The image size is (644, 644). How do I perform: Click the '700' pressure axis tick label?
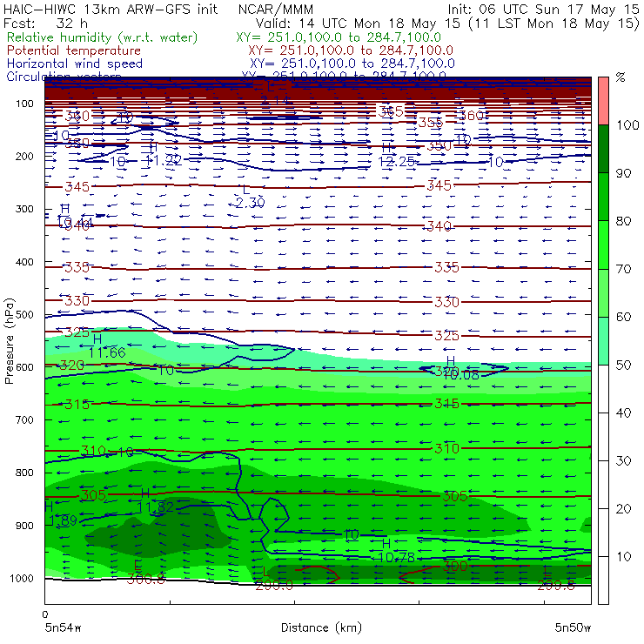point(24,419)
